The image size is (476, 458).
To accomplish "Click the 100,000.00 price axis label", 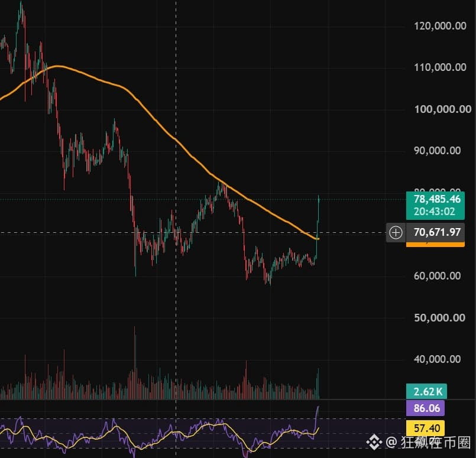I will (443, 109).
